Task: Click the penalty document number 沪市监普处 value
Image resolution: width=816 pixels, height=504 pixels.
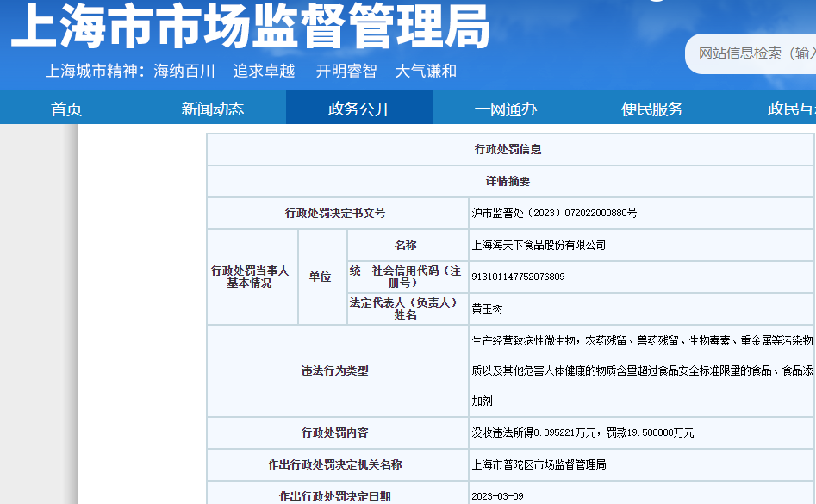Action: (x=554, y=213)
